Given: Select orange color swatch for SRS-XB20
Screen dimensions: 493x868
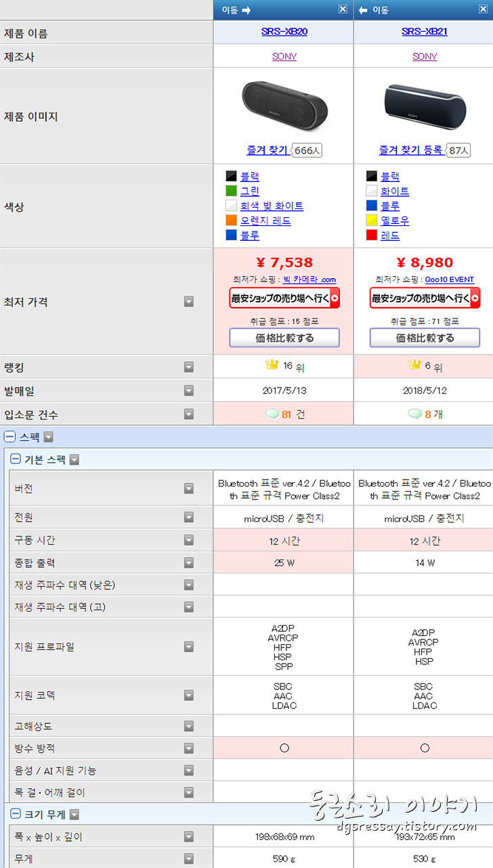Looking at the screenshot, I should tap(231, 221).
